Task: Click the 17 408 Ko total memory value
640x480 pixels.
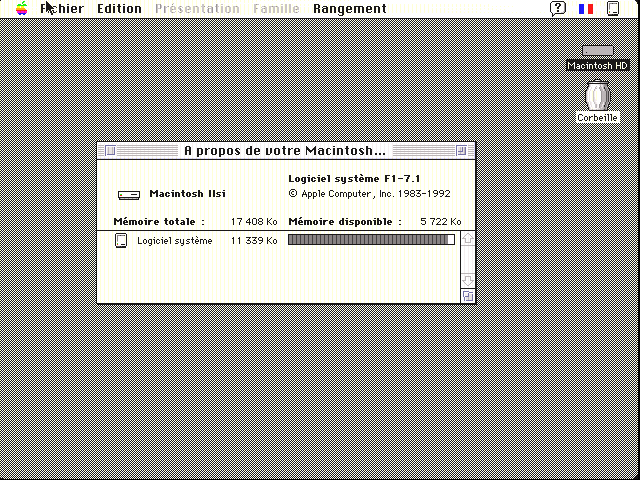Action: 254,222
